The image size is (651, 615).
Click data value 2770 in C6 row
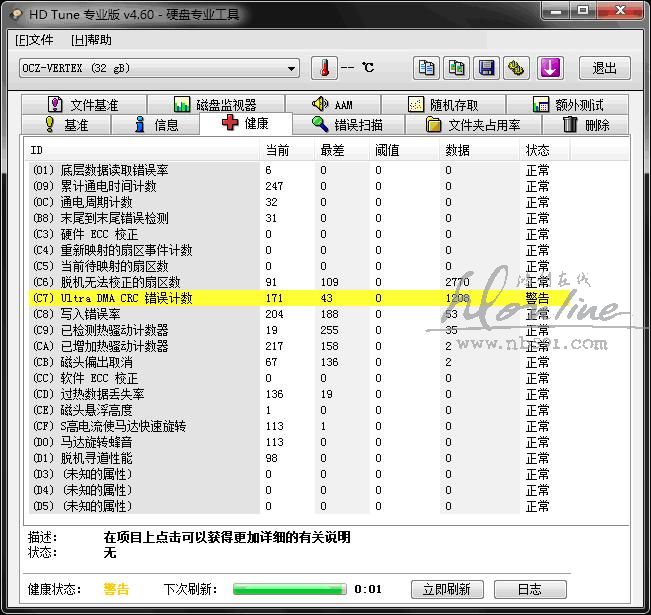(457, 282)
